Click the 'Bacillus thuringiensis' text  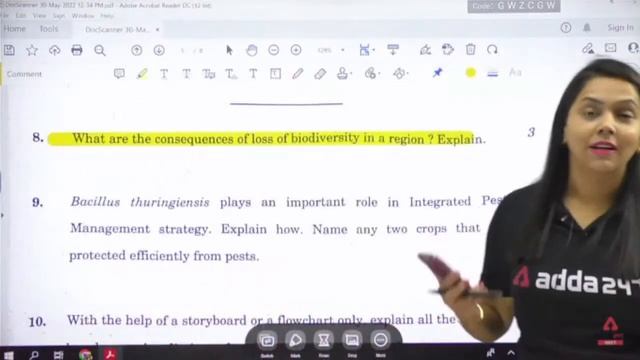[x=140, y=202]
